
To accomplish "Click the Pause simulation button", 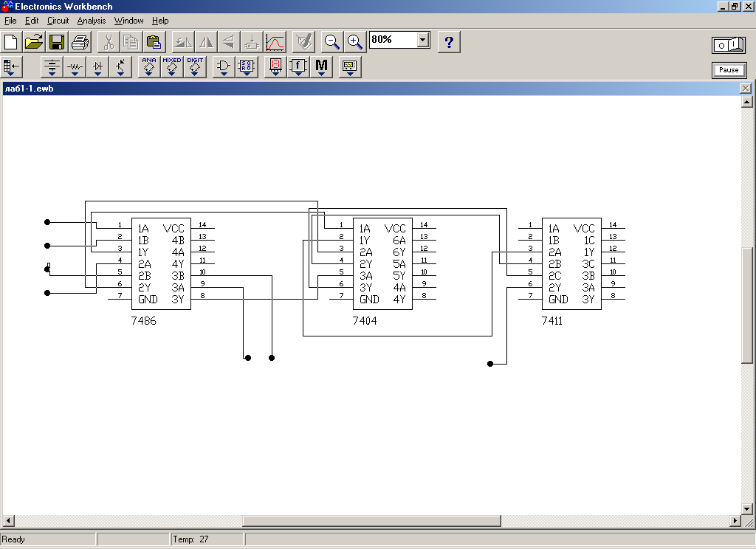I will point(729,70).
